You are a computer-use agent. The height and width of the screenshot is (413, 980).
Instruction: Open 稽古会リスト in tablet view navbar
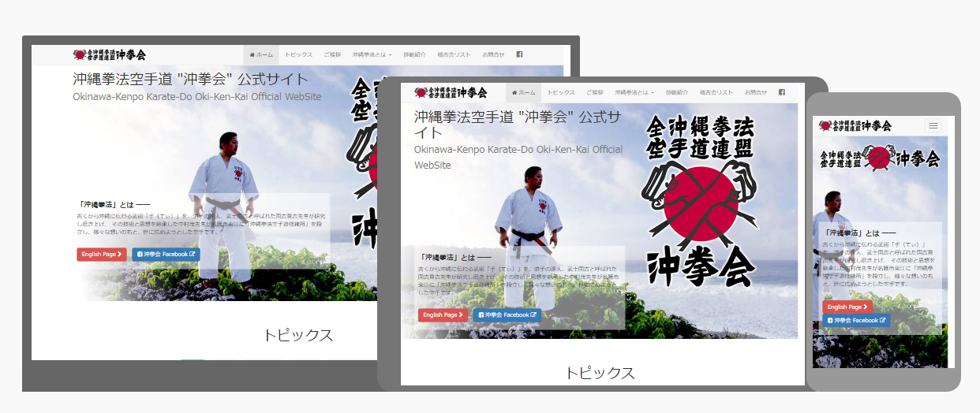716,92
